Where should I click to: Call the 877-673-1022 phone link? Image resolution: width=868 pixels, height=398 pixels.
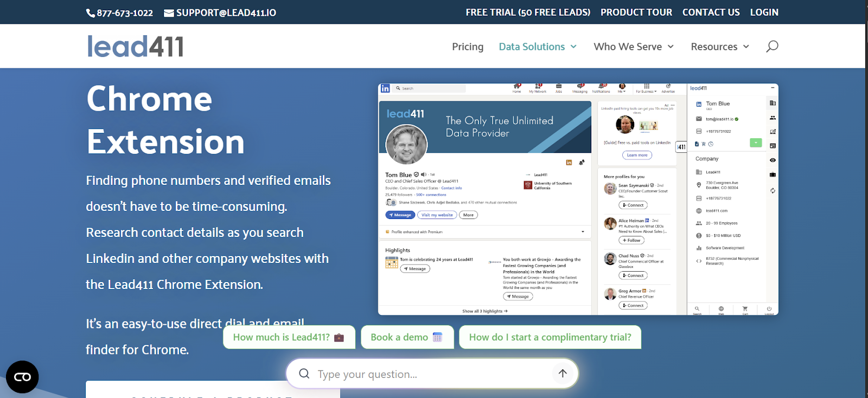[x=119, y=12]
